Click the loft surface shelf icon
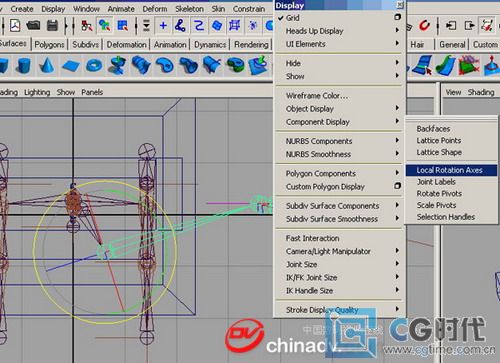The width and height of the screenshot is (500, 363). [x=141, y=65]
